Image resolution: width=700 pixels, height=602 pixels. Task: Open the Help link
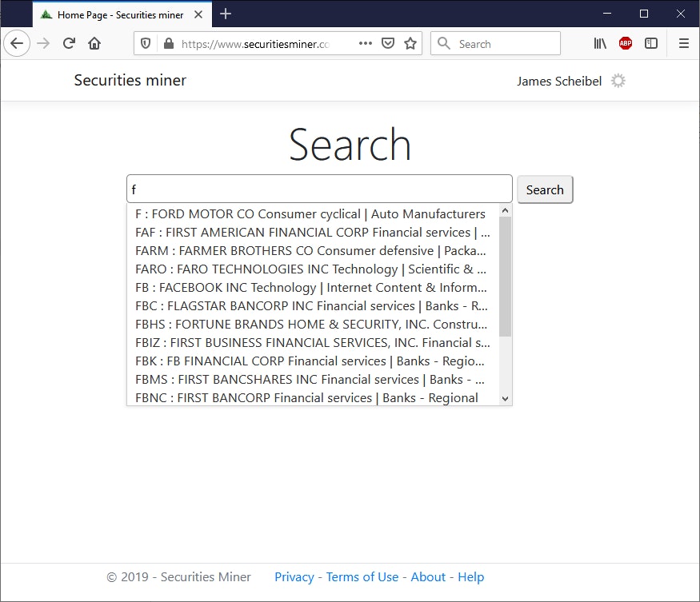pos(471,576)
